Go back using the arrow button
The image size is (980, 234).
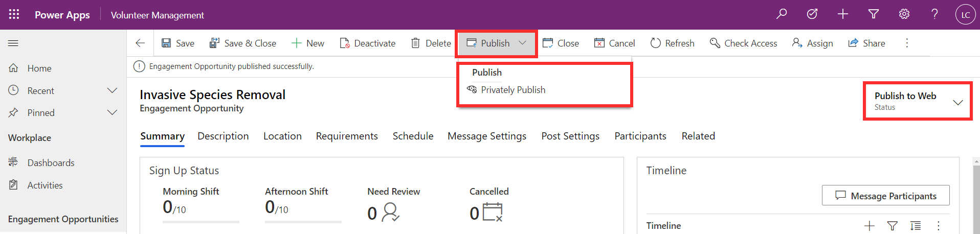point(140,43)
